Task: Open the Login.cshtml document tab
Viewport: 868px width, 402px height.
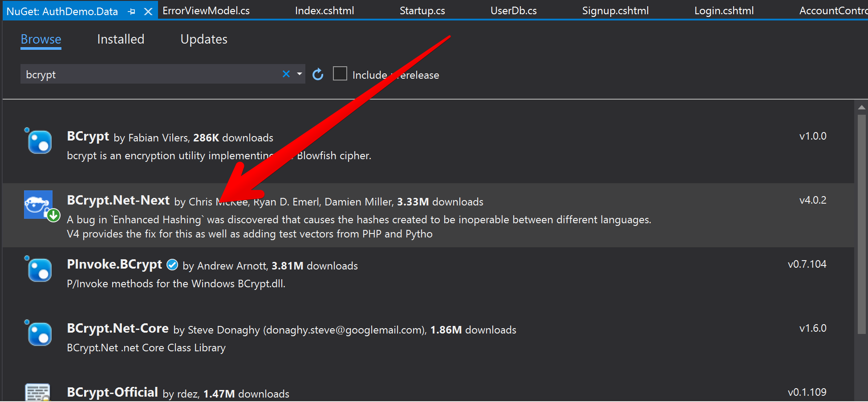Action: click(724, 11)
